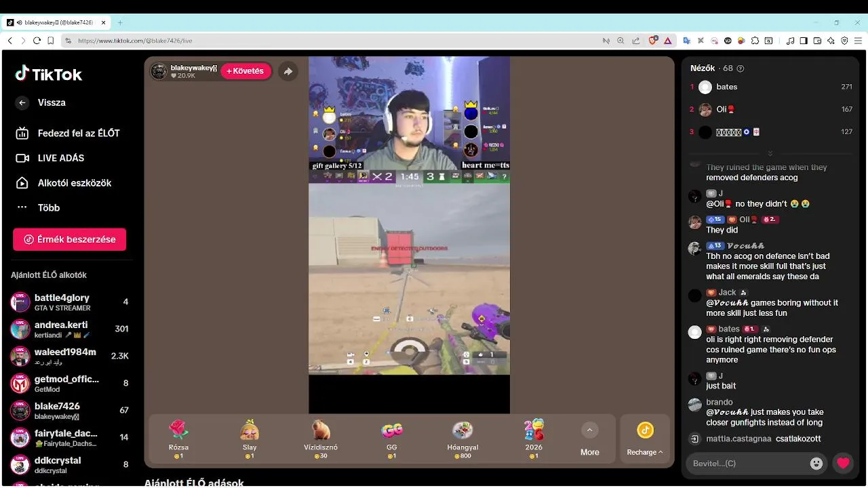868x488 pixels.
Task: Send a Hóangyal gift
Action: pos(462,439)
